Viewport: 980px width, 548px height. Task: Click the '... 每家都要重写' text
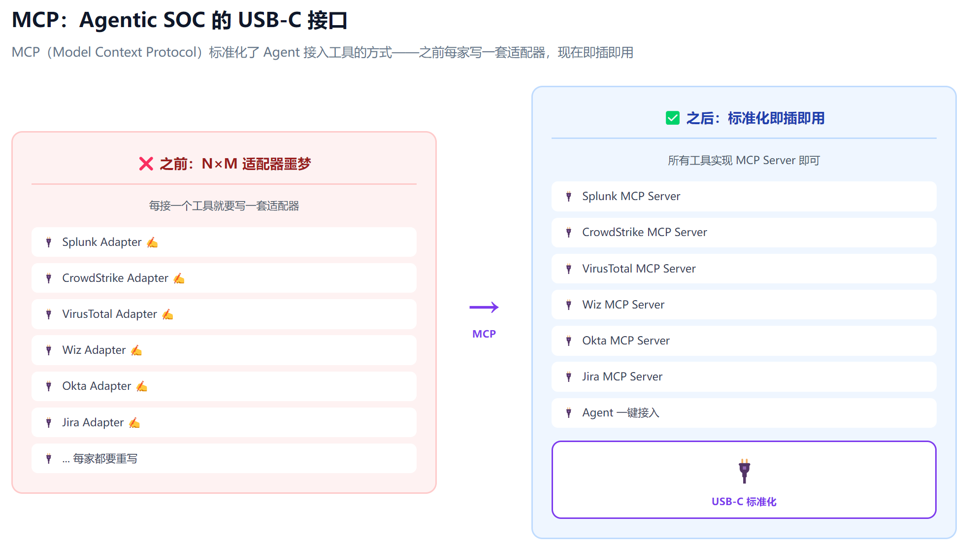tap(100, 458)
